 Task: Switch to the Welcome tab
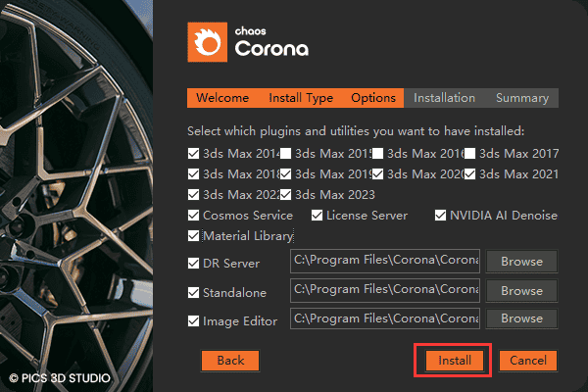pyautogui.click(x=222, y=98)
